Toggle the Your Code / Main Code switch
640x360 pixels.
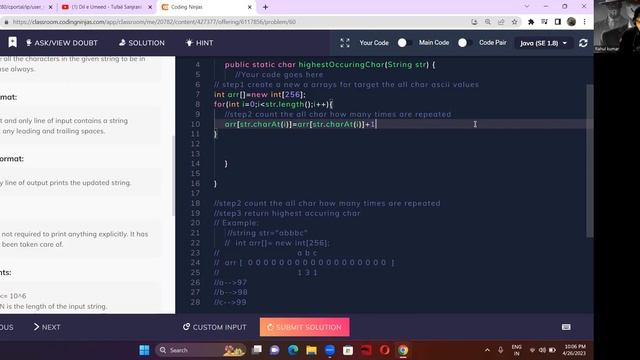click(404, 43)
